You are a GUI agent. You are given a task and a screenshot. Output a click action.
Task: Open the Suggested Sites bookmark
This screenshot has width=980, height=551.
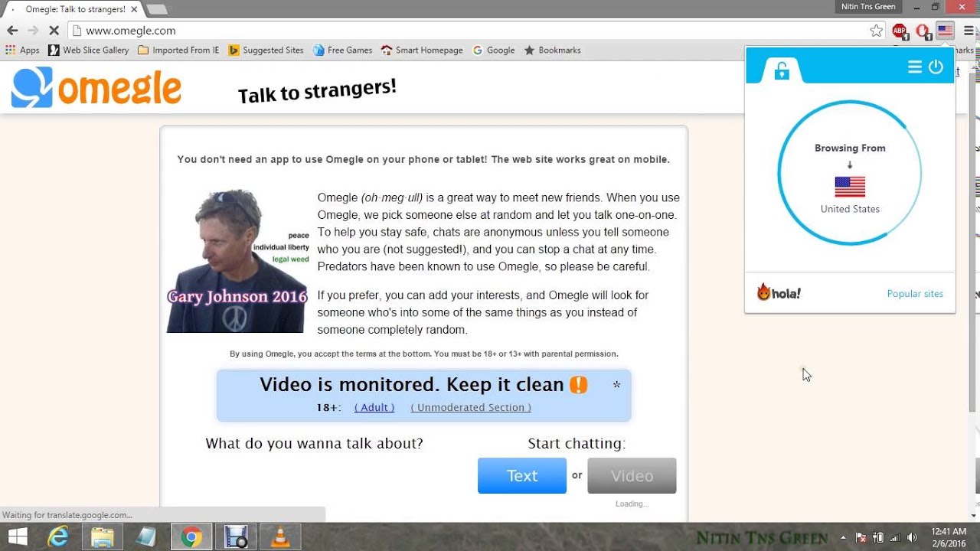266,51
